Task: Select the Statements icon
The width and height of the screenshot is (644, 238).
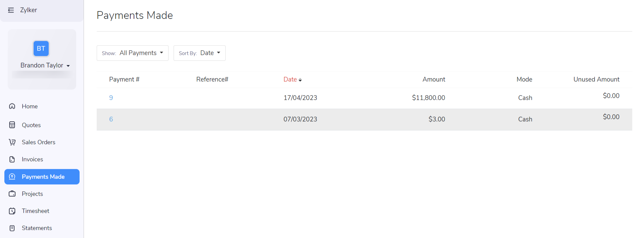Action: click(12, 228)
